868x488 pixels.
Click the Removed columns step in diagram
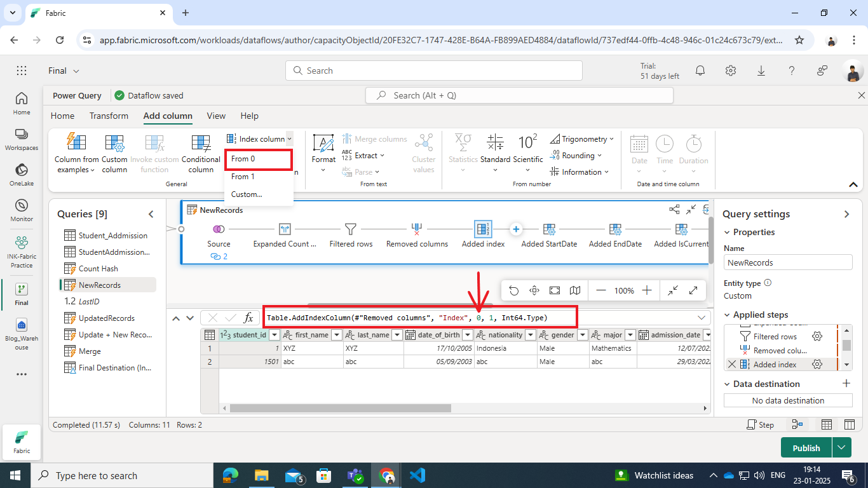(x=417, y=234)
